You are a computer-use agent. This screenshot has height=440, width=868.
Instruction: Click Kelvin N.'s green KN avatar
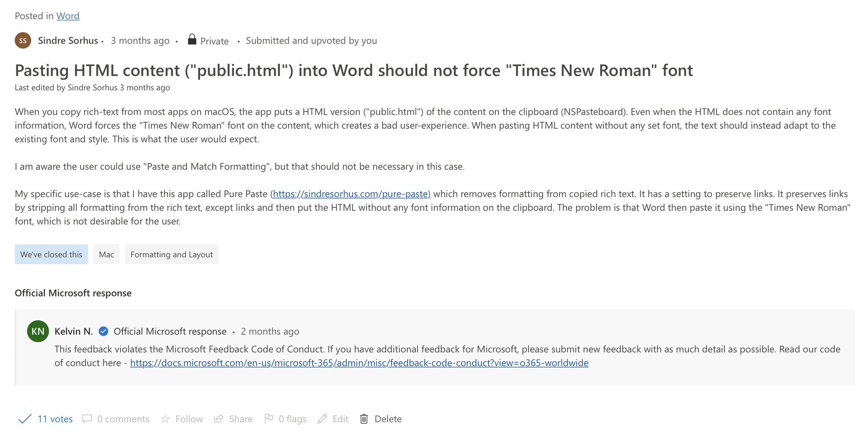coord(38,331)
